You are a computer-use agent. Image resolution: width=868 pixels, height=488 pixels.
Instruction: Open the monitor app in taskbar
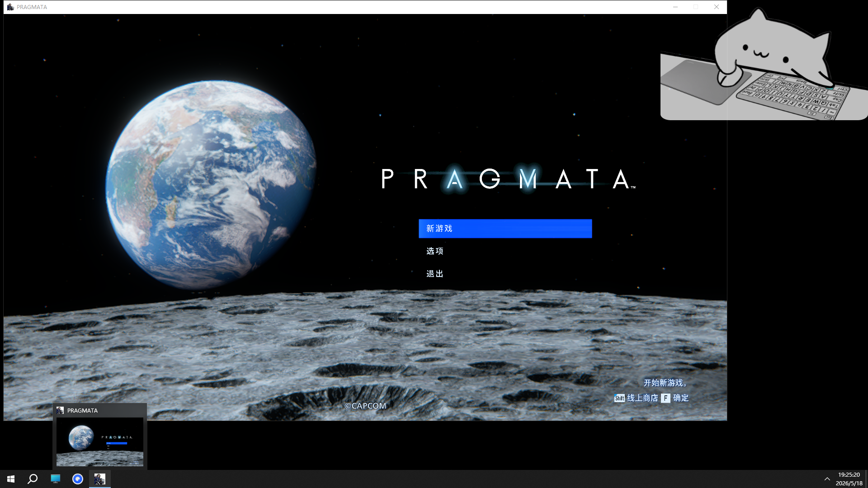pyautogui.click(x=56, y=479)
